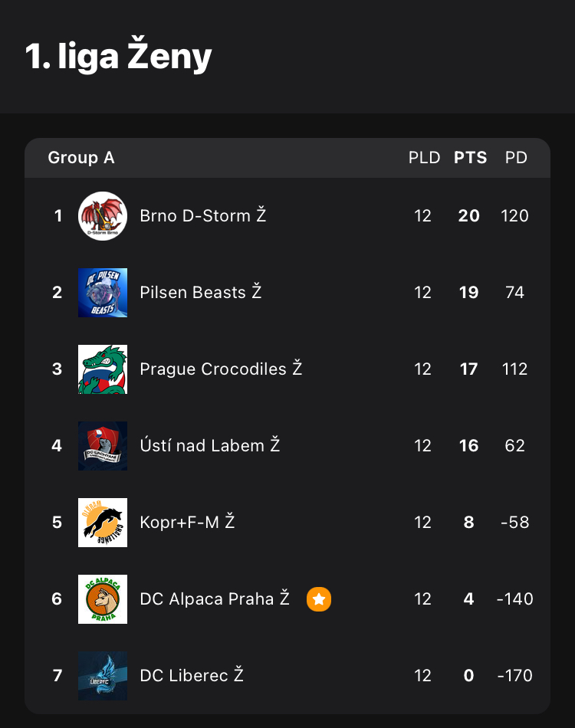
Task: Click the PD column header
Action: click(516, 158)
